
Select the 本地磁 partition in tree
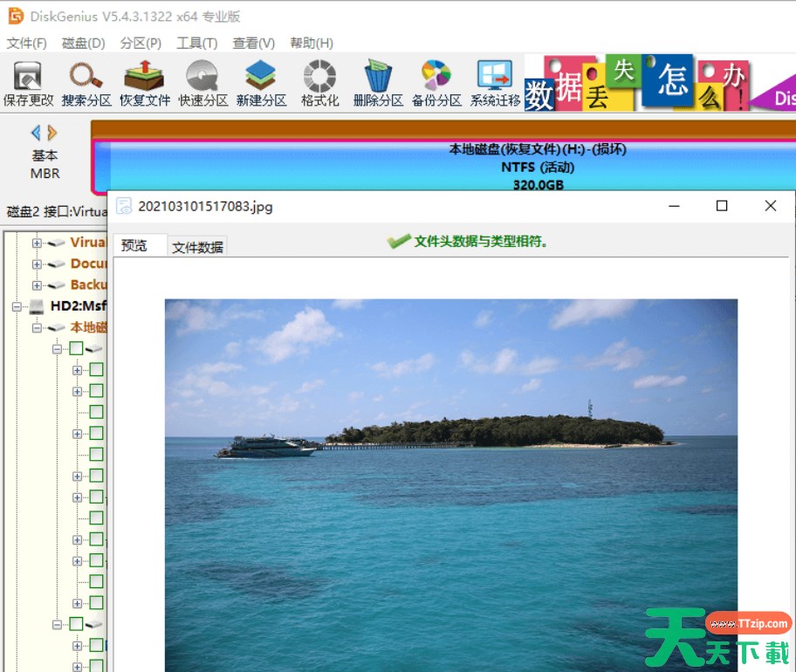pyautogui.click(x=88, y=327)
